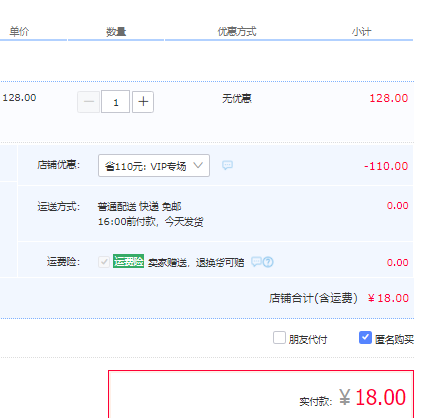Uncheck the 匿名购买 checkbox

[x=365, y=338]
